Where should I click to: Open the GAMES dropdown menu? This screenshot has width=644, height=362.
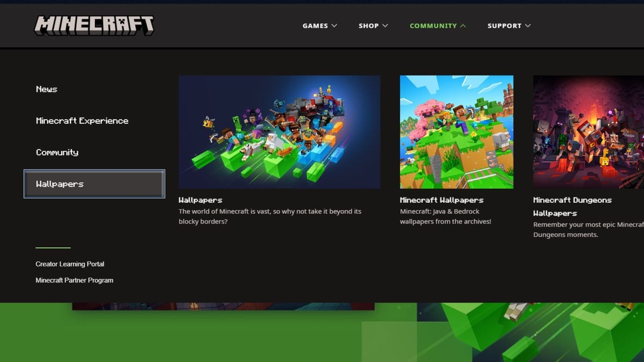pyautogui.click(x=319, y=25)
